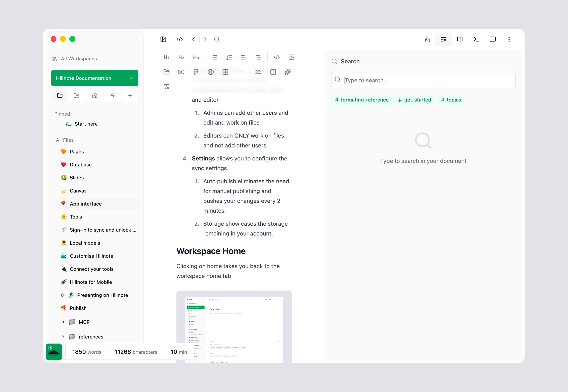This screenshot has height=392, width=568.
Task: Clear text formatting
Action: pyautogui.click(x=166, y=87)
